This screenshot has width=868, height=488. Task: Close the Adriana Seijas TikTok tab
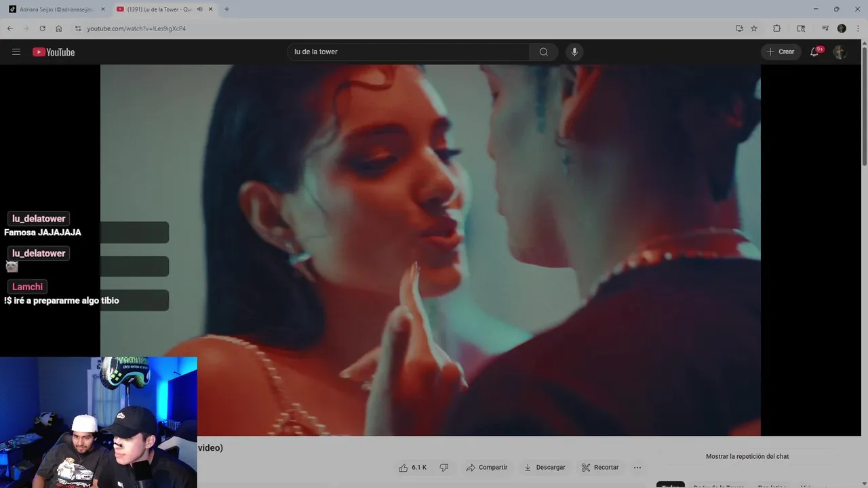[103, 9]
